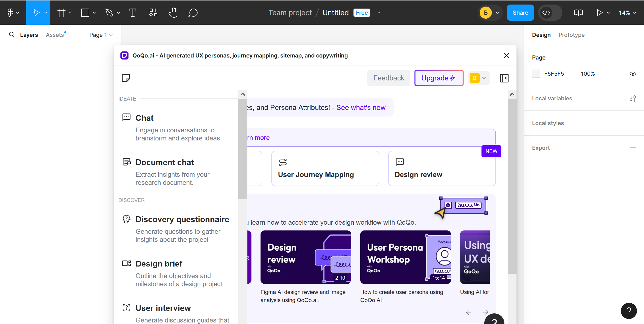644x324 pixels.
Task: Open Design review card
Action: pyautogui.click(x=442, y=168)
